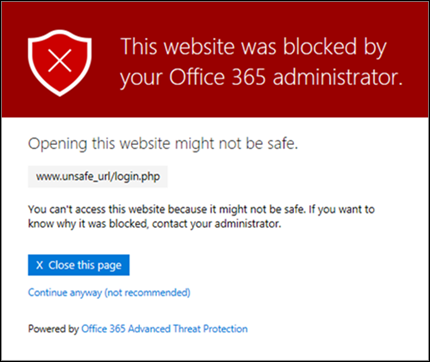
Task: Click '365' in the banner headline
Action: tap(249, 77)
